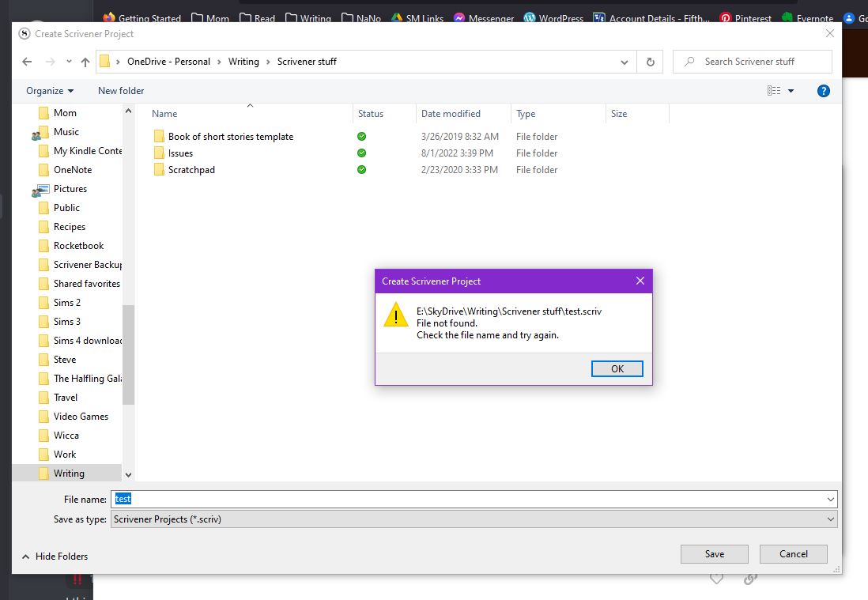Click the Scratchpad folder icon
This screenshot has width=868, height=600.
click(x=159, y=169)
